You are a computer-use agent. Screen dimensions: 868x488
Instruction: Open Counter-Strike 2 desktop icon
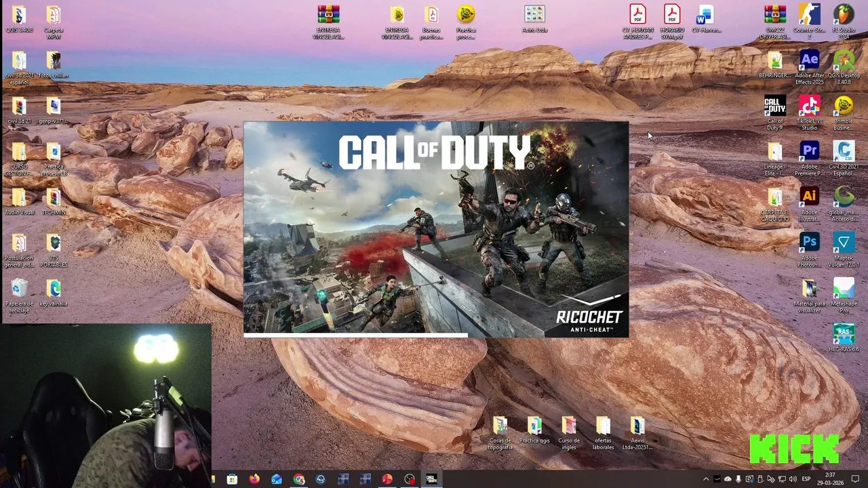(810, 22)
